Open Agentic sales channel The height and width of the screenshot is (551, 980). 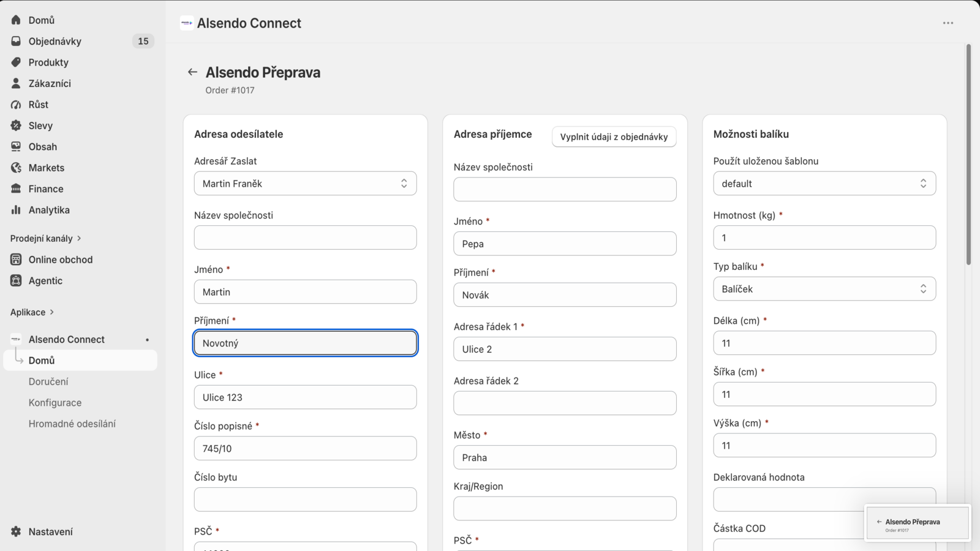tap(45, 281)
